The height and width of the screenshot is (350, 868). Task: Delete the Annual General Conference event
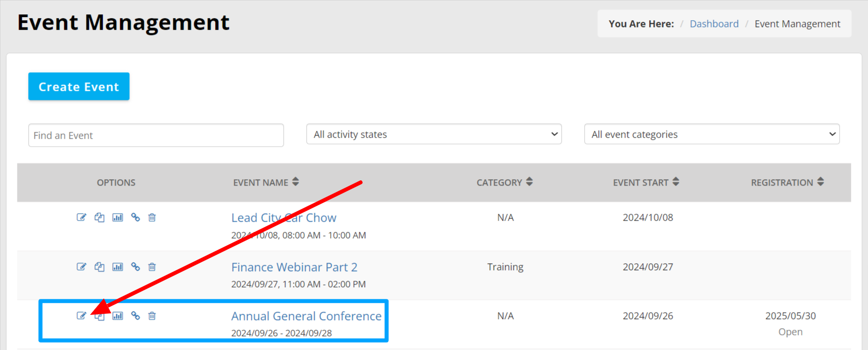pos(152,316)
